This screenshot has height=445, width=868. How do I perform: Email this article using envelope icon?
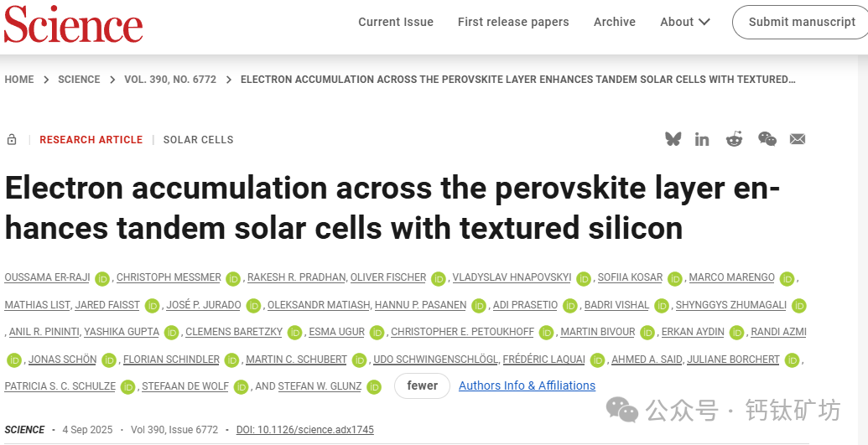pos(798,139)
